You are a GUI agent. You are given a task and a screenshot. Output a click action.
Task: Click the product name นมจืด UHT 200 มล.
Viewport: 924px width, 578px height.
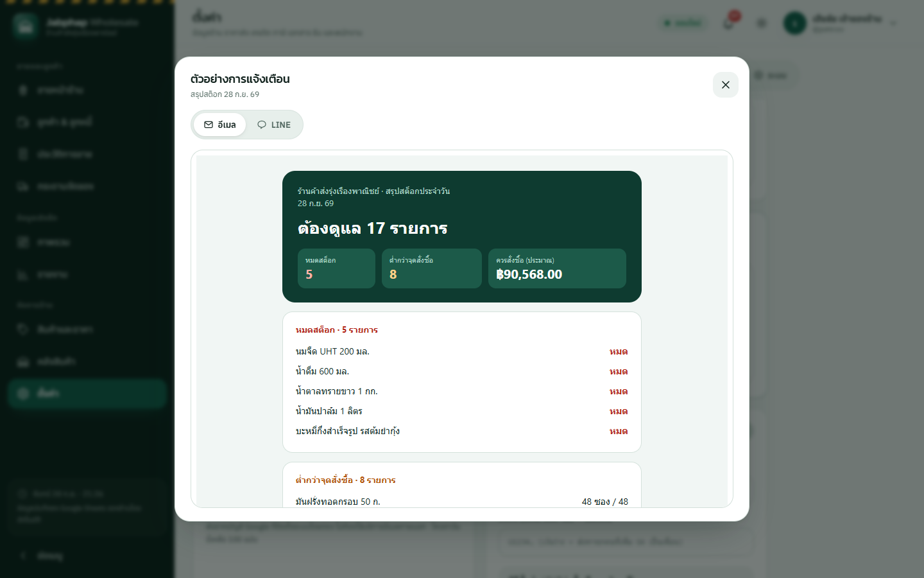[332, 351]
